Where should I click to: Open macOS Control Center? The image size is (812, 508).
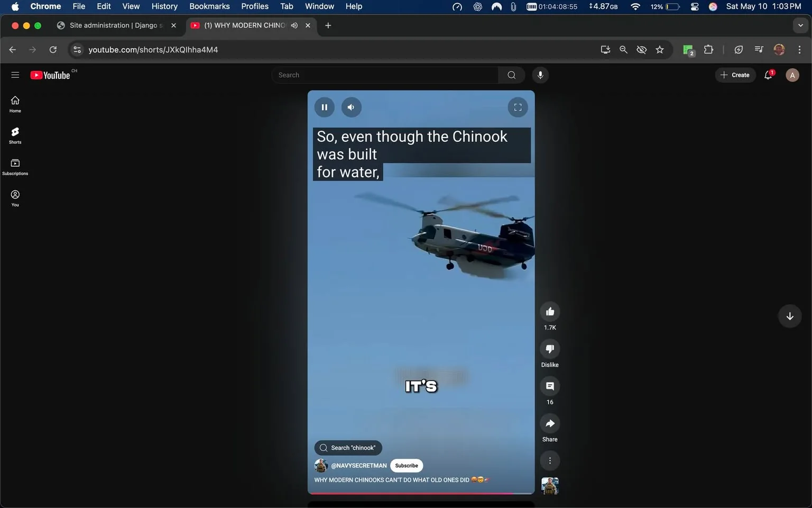pos(695,6)
